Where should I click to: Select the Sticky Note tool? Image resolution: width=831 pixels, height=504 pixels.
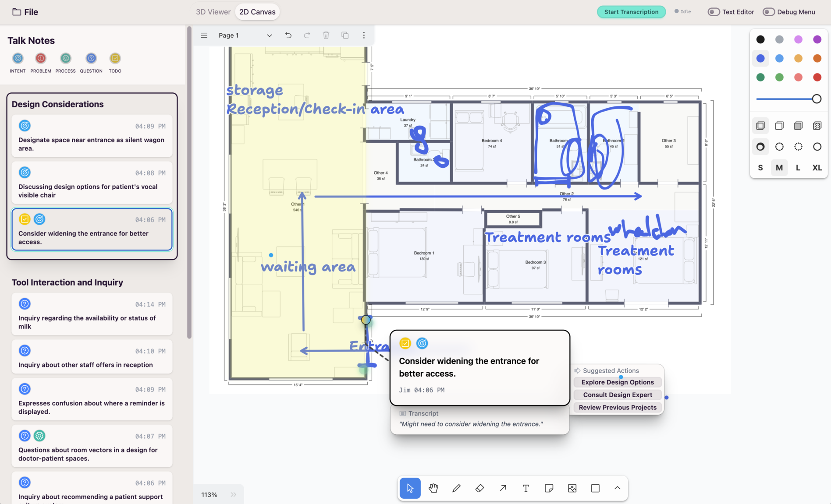click(549, 488)
